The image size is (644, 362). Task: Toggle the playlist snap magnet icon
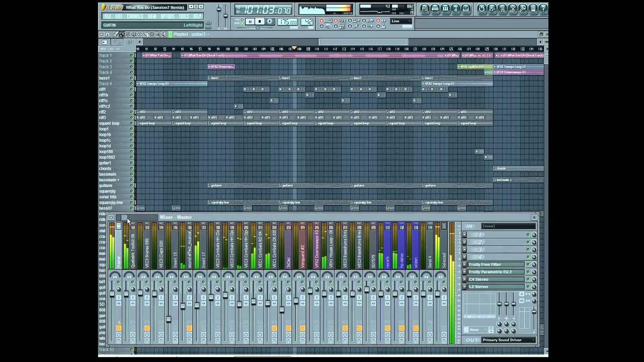click(x=108, y=34)
